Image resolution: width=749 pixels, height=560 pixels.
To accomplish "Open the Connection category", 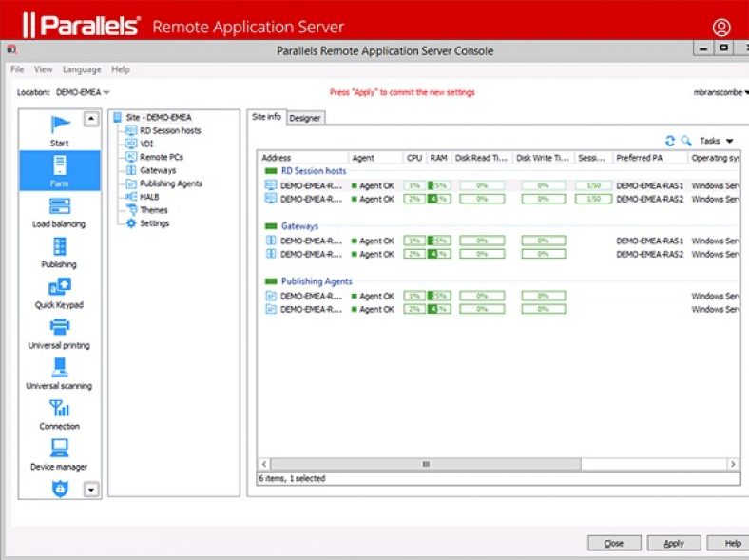I will click(x=59, y=415).
